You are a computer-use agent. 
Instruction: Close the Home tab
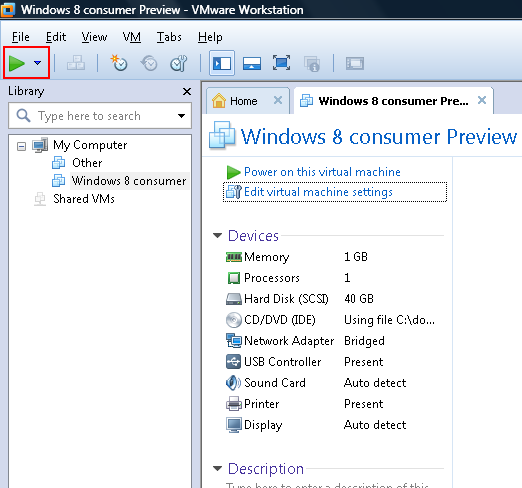278,100
